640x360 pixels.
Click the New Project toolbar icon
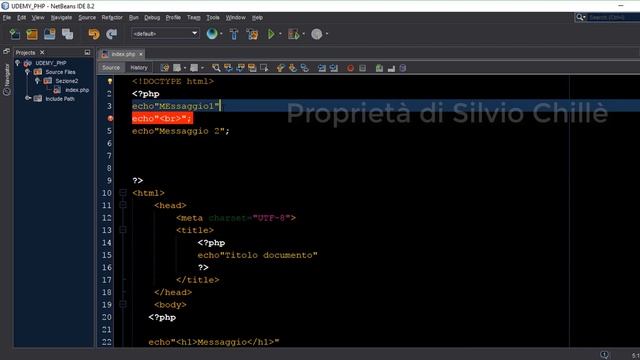pyautogui.click(x=32, y=34)
